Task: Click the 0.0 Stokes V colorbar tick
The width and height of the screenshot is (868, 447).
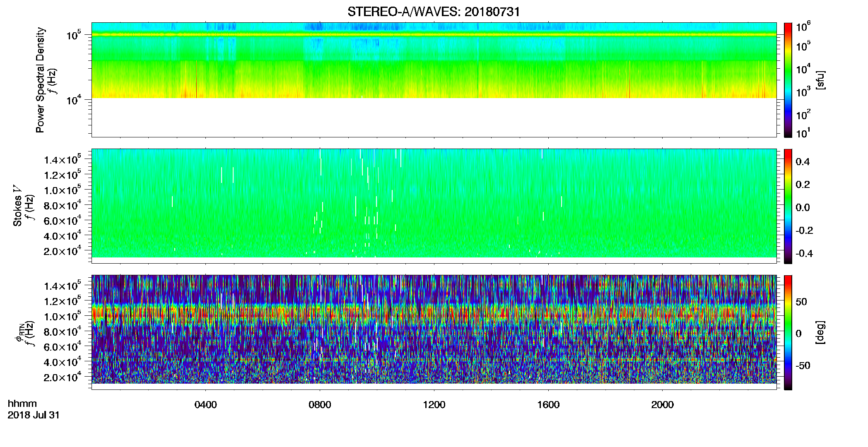Action: (x=803, y=208)
